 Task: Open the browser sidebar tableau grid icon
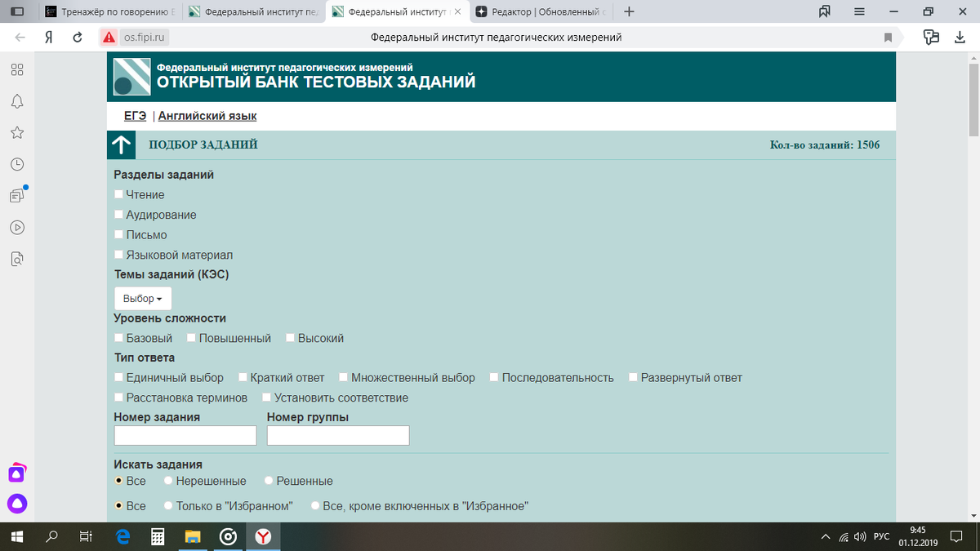pyautogui.click(x=17, y=69)
